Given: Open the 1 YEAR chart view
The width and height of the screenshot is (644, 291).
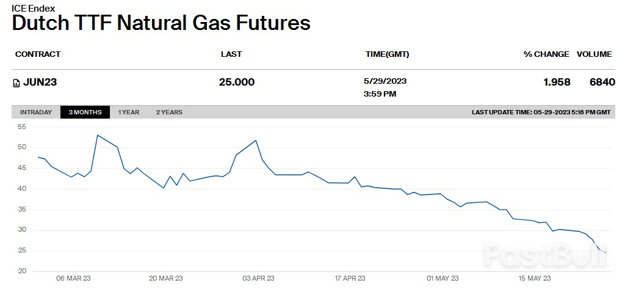Looking at the screenshot, I should pos(129,112).
